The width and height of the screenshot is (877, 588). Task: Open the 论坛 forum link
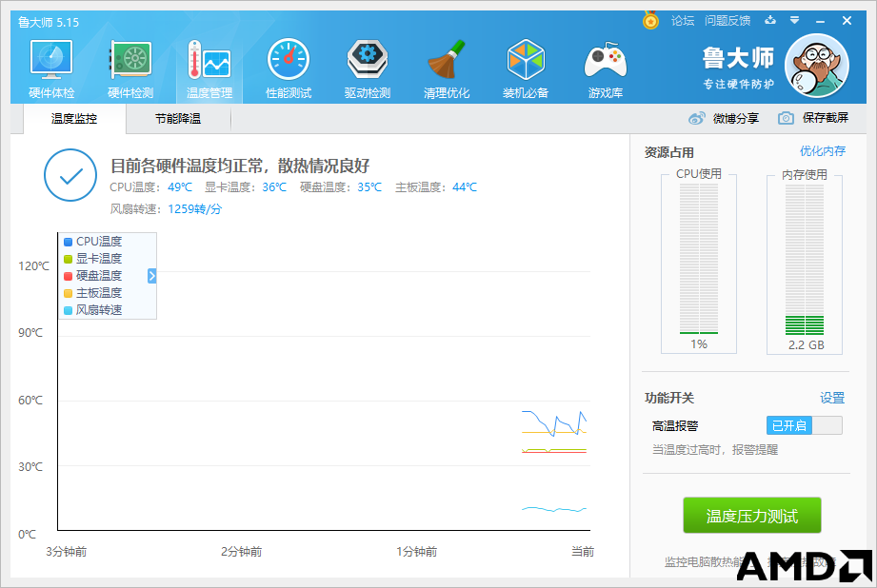pyautogui.click(x=683, y=21)
